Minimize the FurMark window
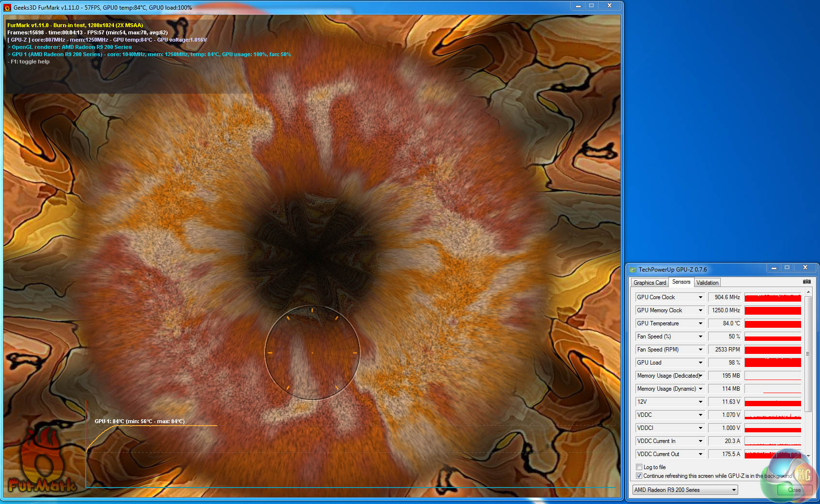820x504 pixels. point(578,6)
